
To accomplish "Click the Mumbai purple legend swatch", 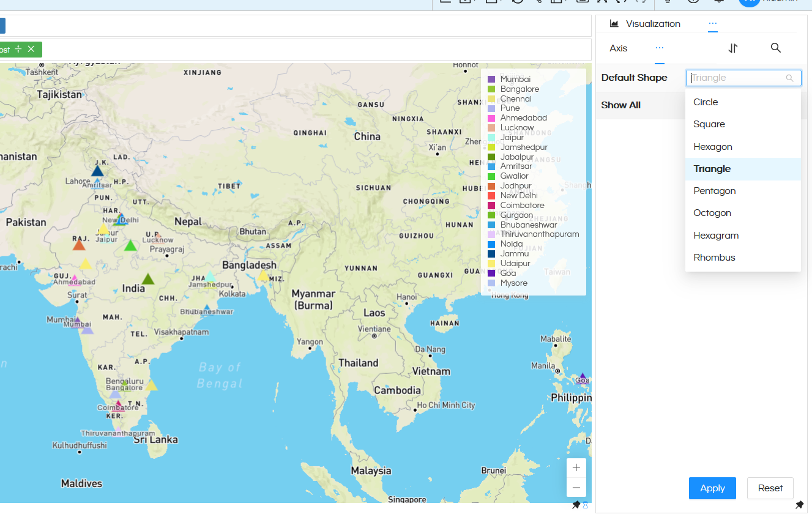I will [491, 80].
